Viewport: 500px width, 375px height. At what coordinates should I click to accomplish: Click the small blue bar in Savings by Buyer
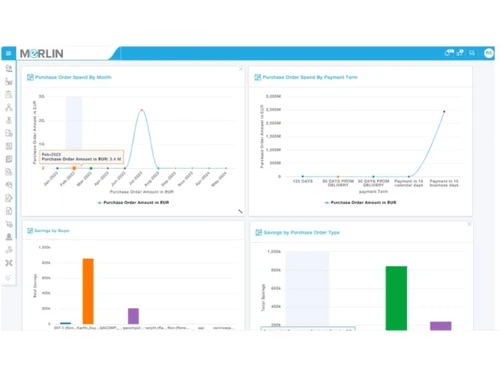pyautogui.click(x=65, y=323)
